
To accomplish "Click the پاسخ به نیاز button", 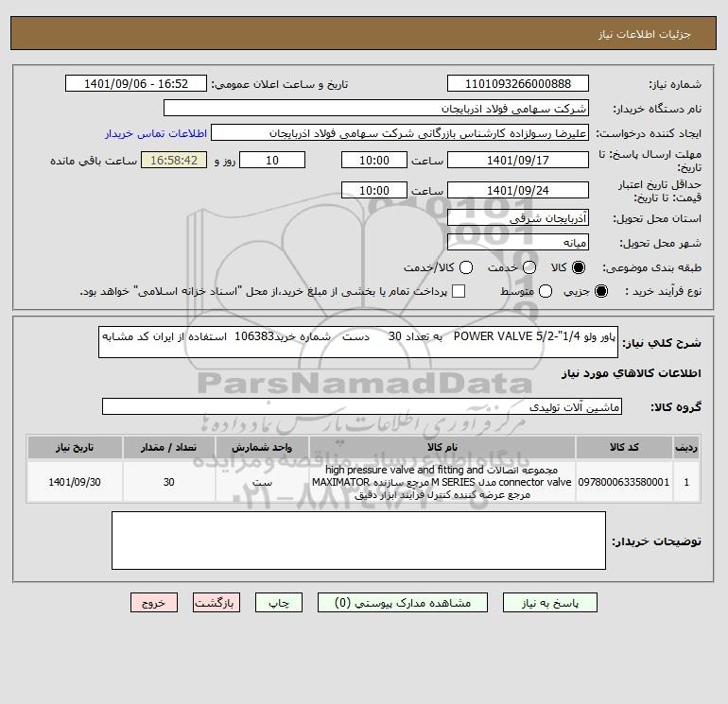I will pyautogui.click(x=549, y=603).
